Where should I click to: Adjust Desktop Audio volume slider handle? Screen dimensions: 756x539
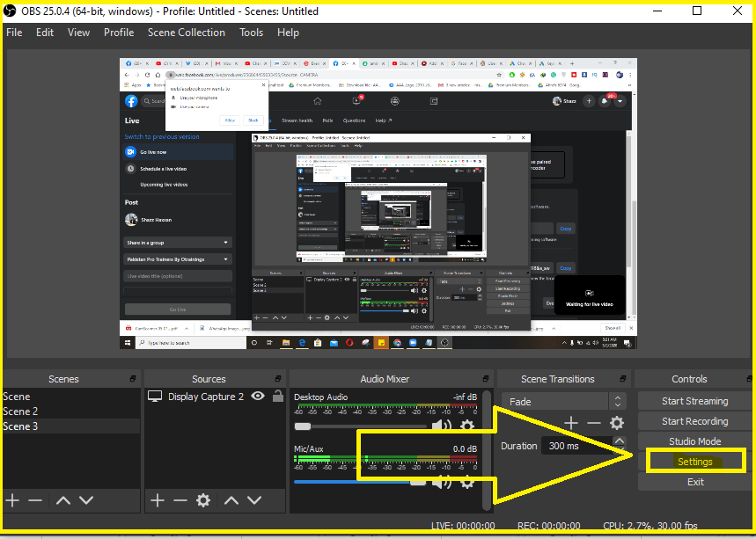point(302,426)
